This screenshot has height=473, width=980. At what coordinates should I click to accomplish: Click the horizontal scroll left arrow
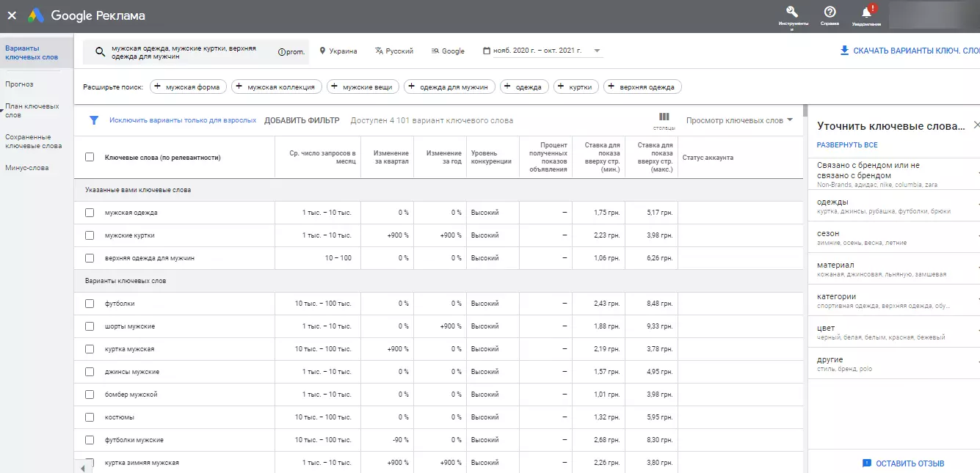(x=82, y=468)
